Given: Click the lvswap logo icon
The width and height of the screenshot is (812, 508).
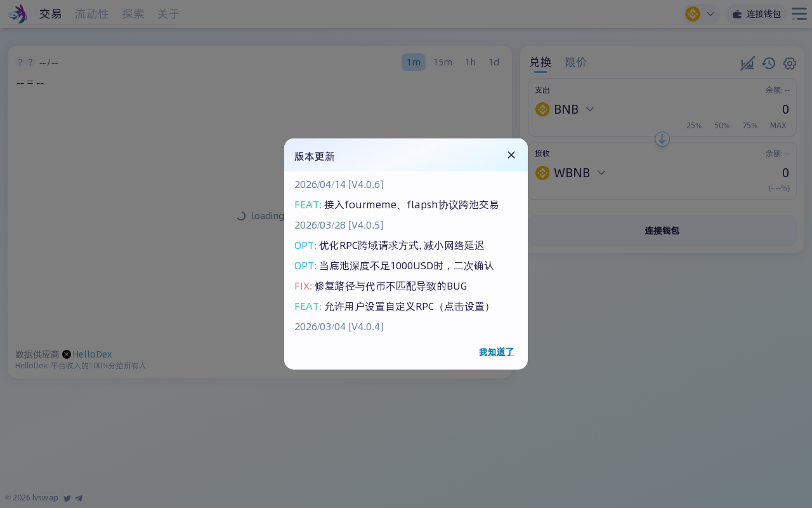Looking at the screenshot, I should 18,14.
